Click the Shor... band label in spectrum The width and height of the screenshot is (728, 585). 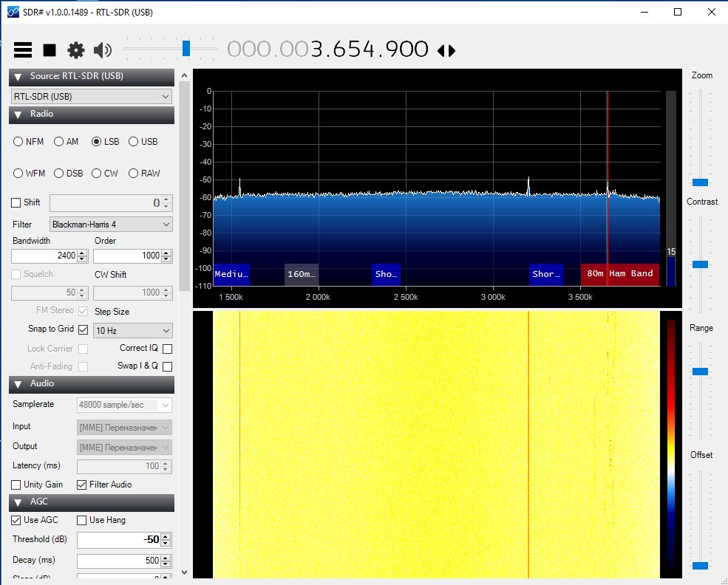(546, 274)
